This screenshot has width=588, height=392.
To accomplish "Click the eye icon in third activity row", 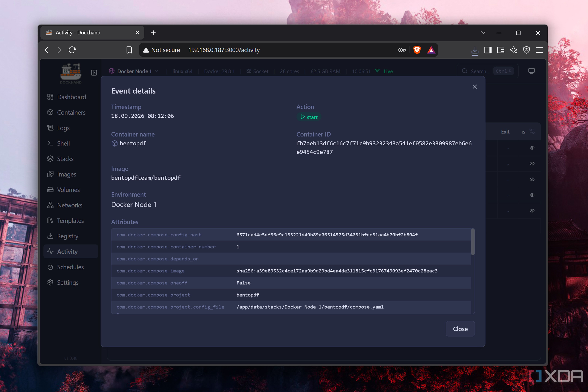I will pyautogui.click(x=532, y=179).
